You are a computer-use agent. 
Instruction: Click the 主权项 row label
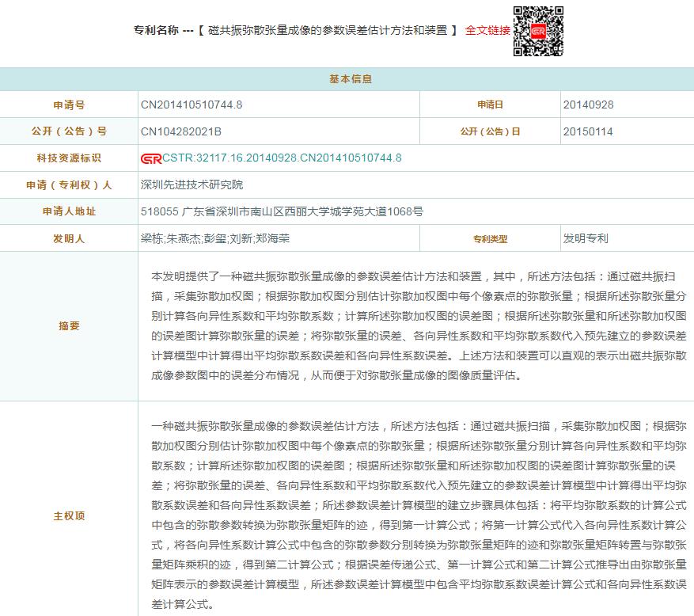(x=69, y=515)
